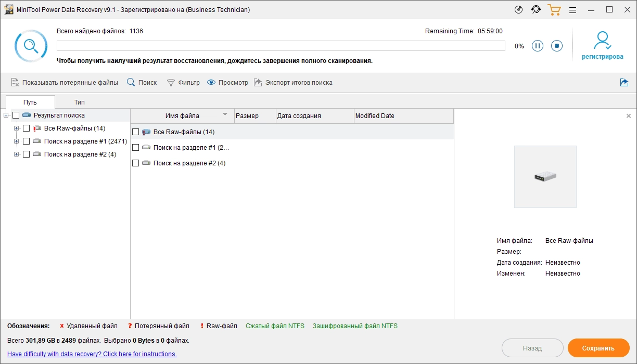Click the export share icon at toolbar right

[625, 83]
